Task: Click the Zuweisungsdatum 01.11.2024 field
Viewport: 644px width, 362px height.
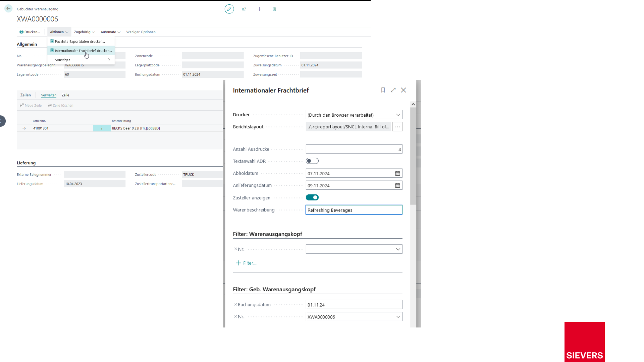Action: point(331,65)
